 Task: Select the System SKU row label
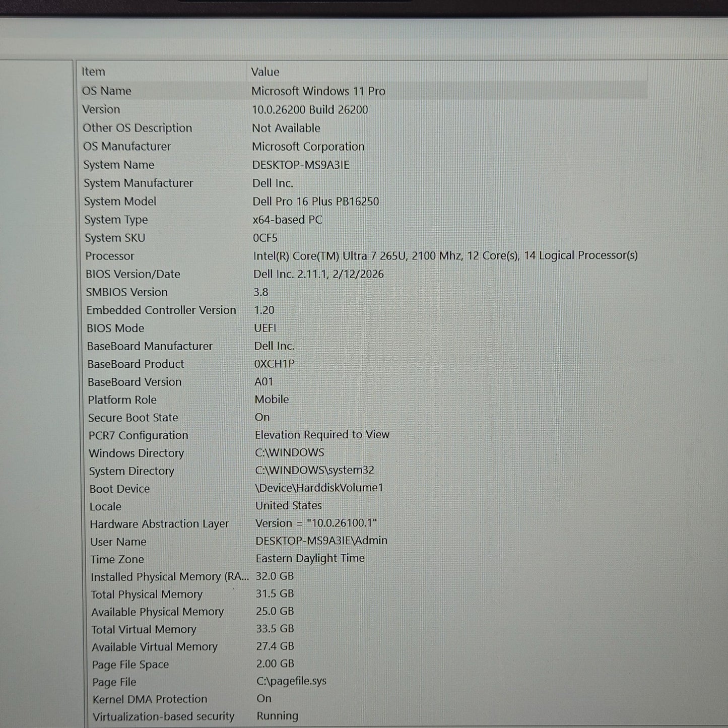[115, 238]
